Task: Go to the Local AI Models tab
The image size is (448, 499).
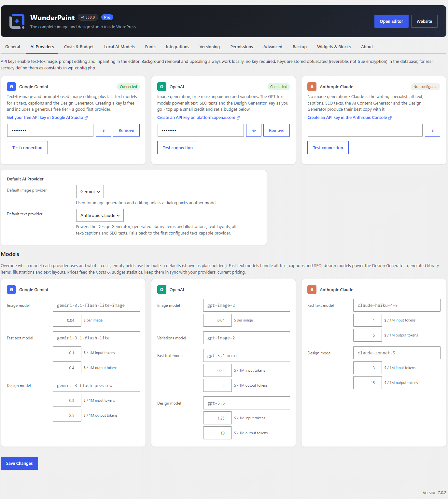Action: click(x=119, y=47)
